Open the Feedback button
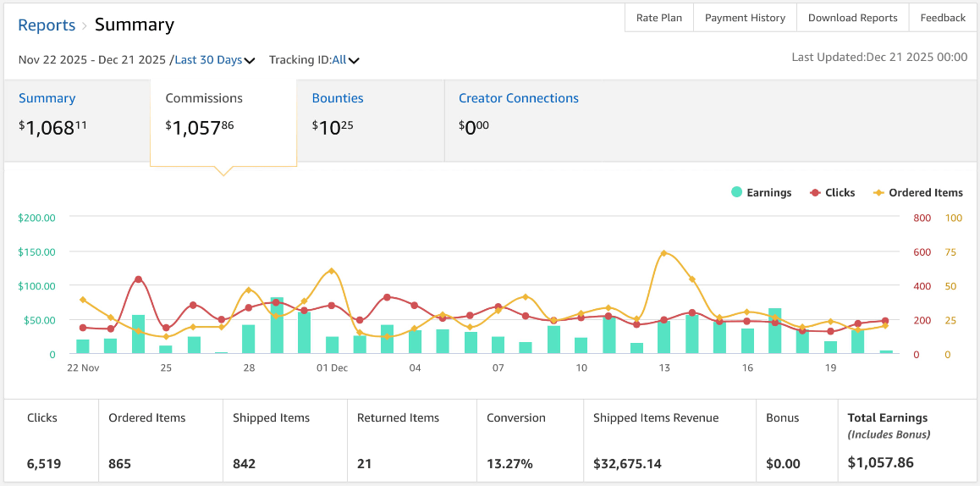Image resolution: width=980 pixels, height=486 pixels. [943, 18]
